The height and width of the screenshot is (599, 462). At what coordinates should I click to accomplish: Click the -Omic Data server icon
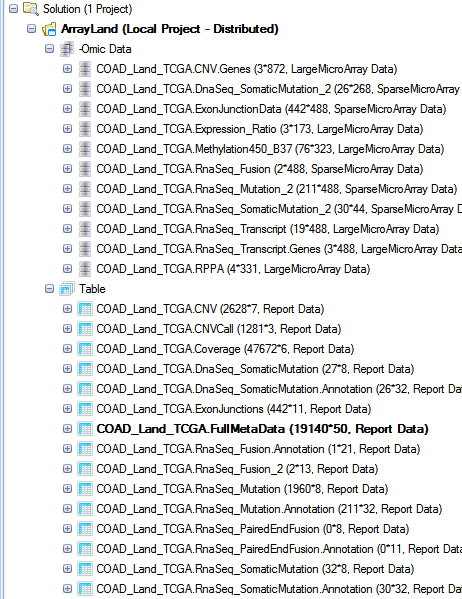click(67, 49)
